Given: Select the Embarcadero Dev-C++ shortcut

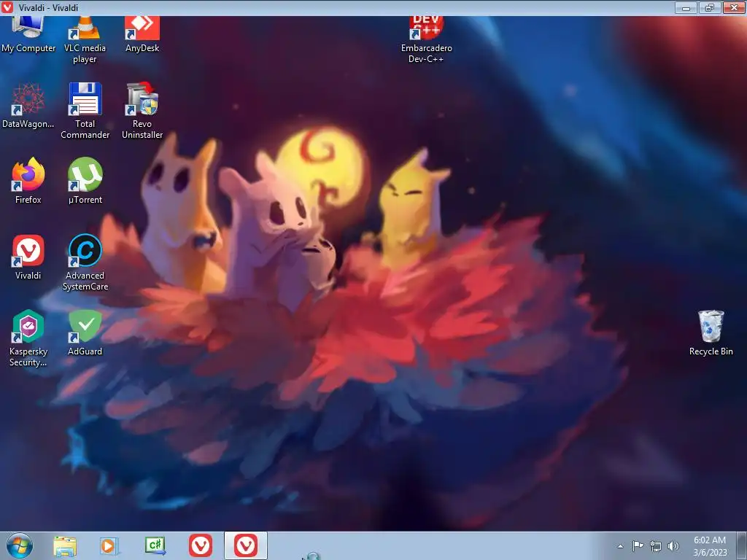Looking at the screenshot, I should (426, 40).
